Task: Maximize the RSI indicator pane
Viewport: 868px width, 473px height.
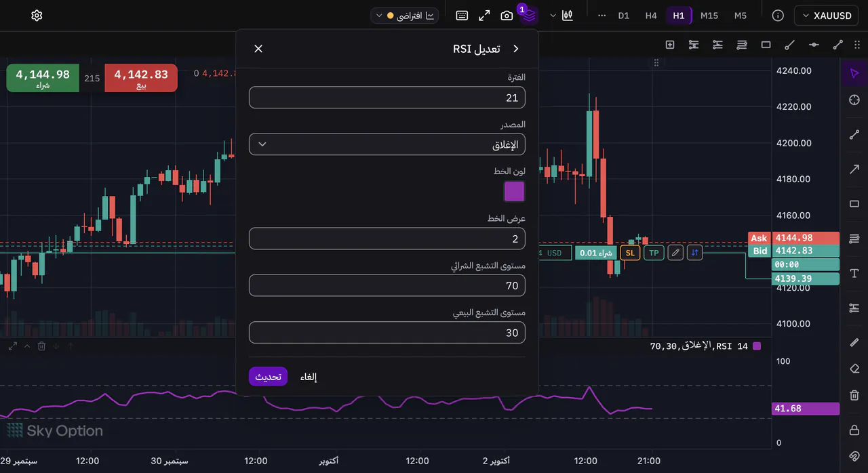Action: 13,346
